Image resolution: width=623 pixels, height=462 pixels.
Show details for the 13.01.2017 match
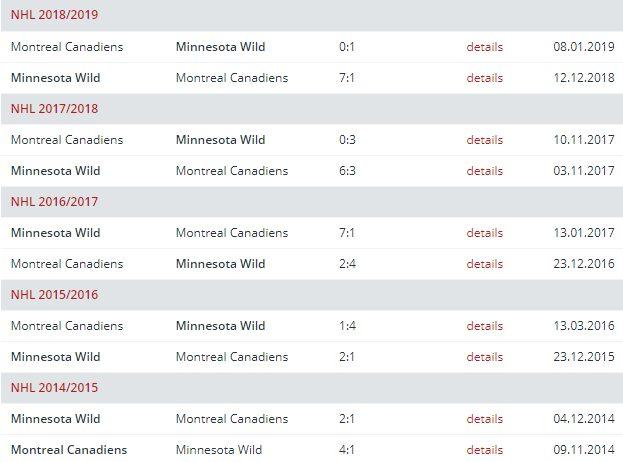(484, 233)
